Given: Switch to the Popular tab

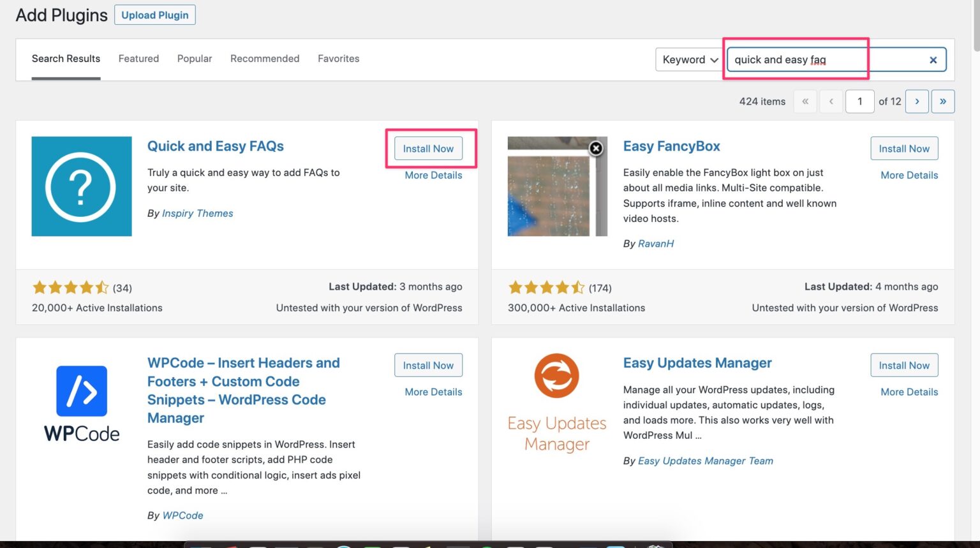Looking at the screenshot, I should click(195, 59).
